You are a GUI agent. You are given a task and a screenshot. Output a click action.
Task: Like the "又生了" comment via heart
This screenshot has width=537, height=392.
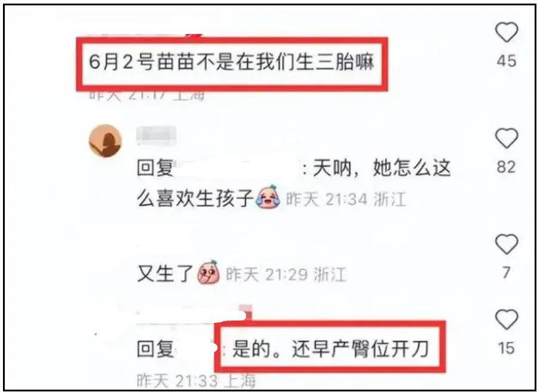pos(506,244)
